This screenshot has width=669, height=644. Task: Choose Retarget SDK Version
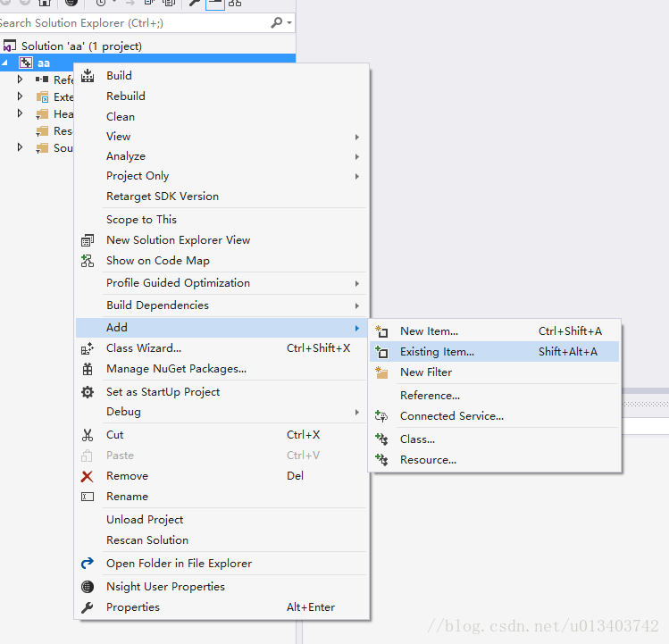tap(221, 197)
